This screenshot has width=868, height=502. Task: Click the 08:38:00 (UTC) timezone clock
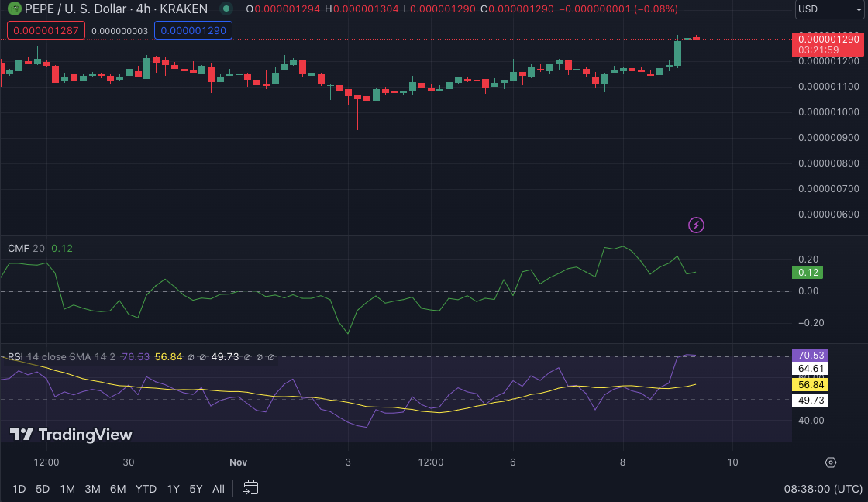(x=823, y=489)
